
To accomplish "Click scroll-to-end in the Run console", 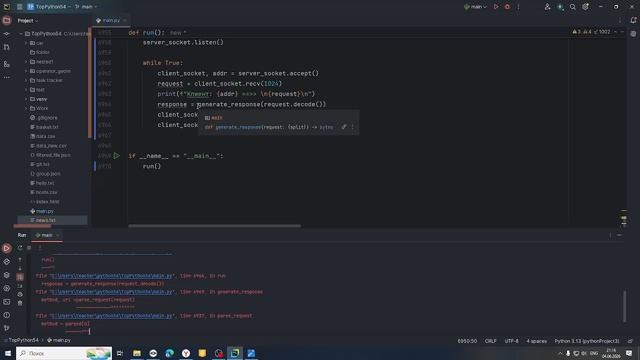I will click(20, 286).
